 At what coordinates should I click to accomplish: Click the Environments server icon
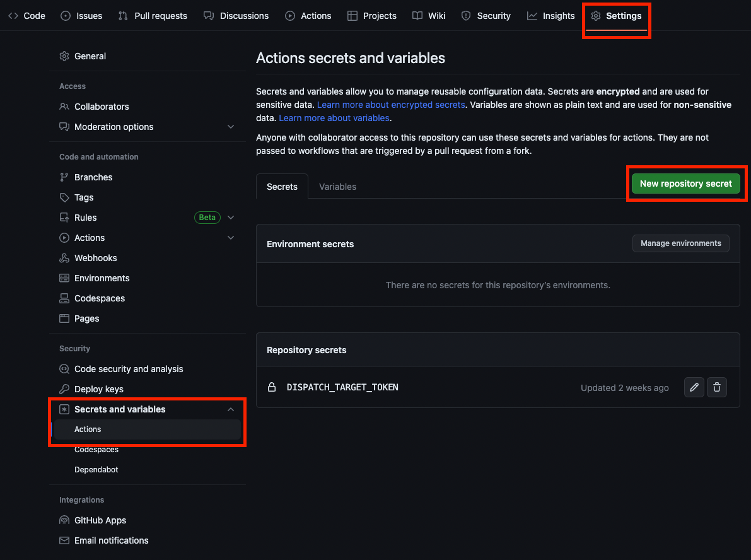[64, 278]
